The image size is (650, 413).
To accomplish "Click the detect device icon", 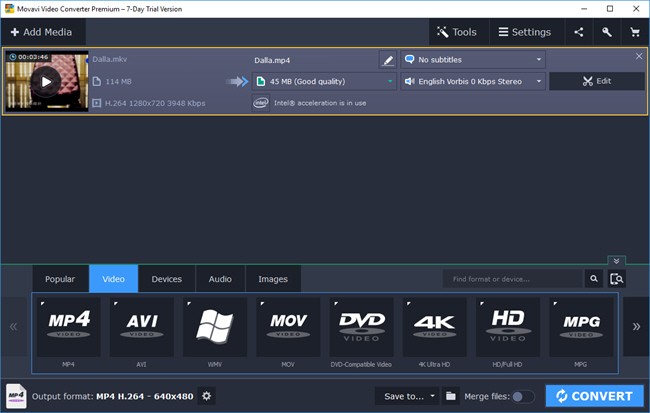I will tap(616, 279).
